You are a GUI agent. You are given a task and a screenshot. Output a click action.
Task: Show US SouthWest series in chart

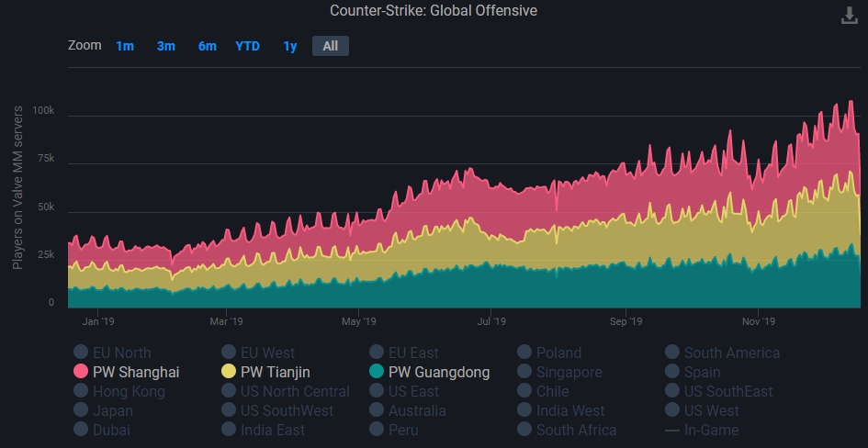click(x=278, y=411)
